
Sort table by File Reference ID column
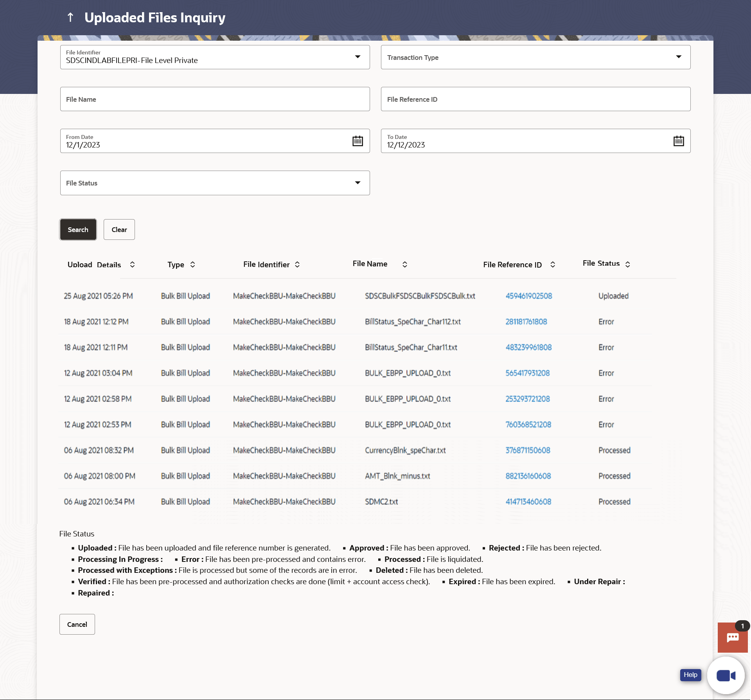553,265
